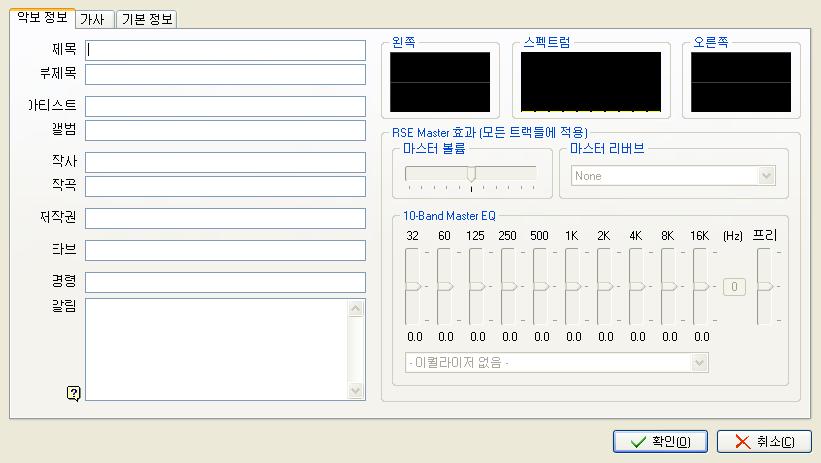
Task: Select the 앨범 input field
Action: [225, 130]
